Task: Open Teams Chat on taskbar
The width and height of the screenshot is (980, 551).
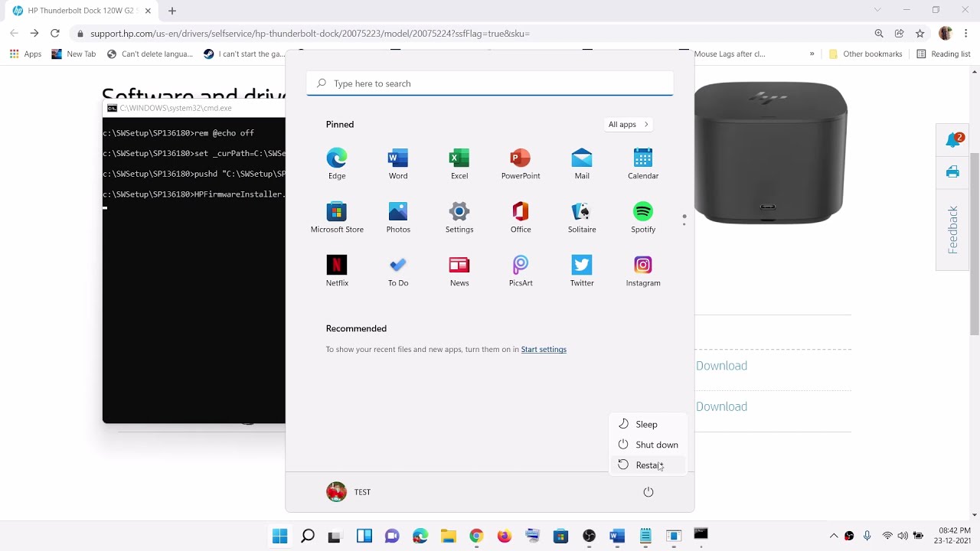Action: coord(392,536)
